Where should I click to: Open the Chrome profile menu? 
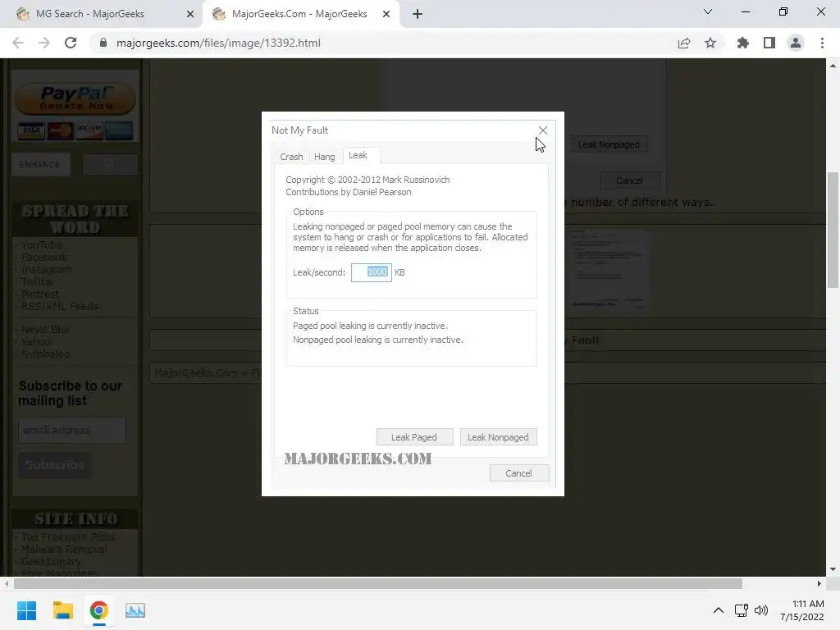coord(796,43)
